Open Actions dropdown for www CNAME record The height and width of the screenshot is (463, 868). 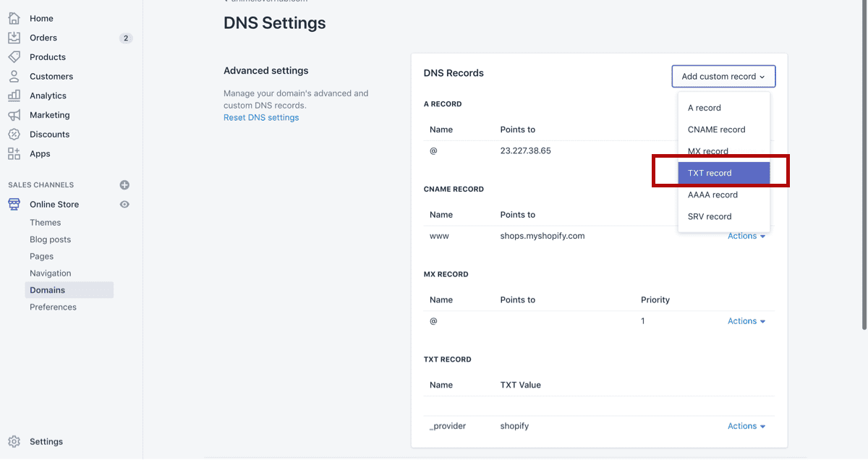coord(746,237)
